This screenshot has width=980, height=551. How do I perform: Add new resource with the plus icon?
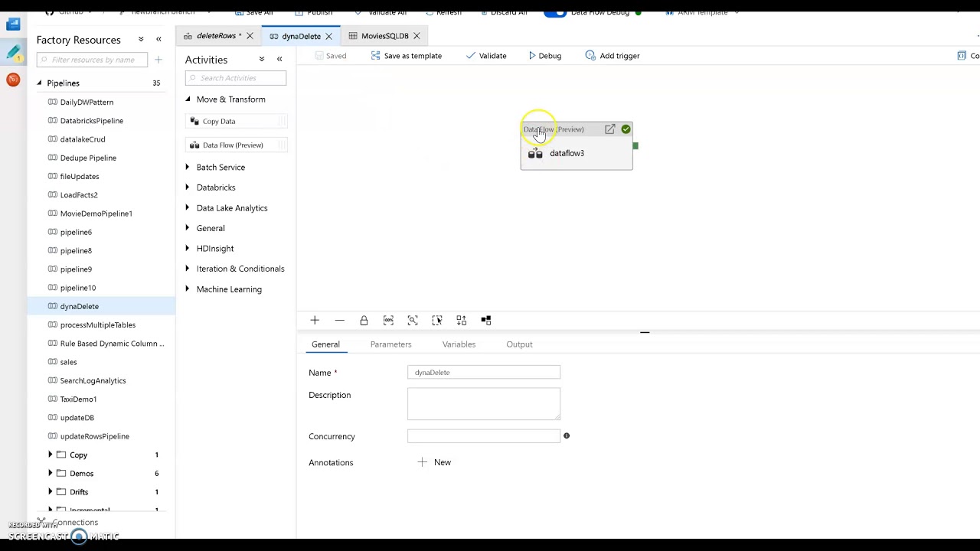tap(158, 60)
